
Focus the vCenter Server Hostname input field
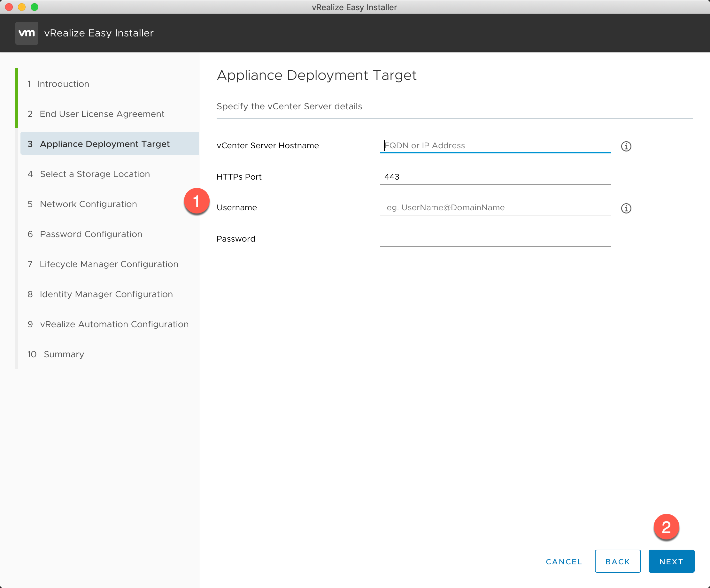pos(495,145)
